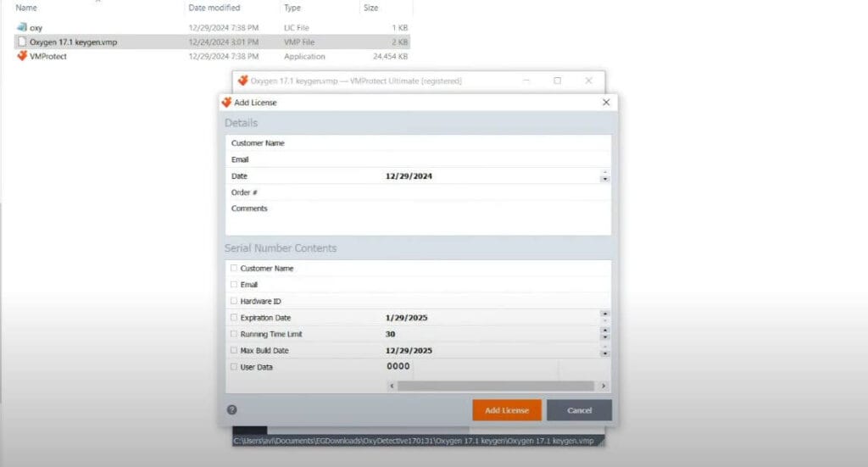Tick the Hardware ID checkbox

coord(234,301)
